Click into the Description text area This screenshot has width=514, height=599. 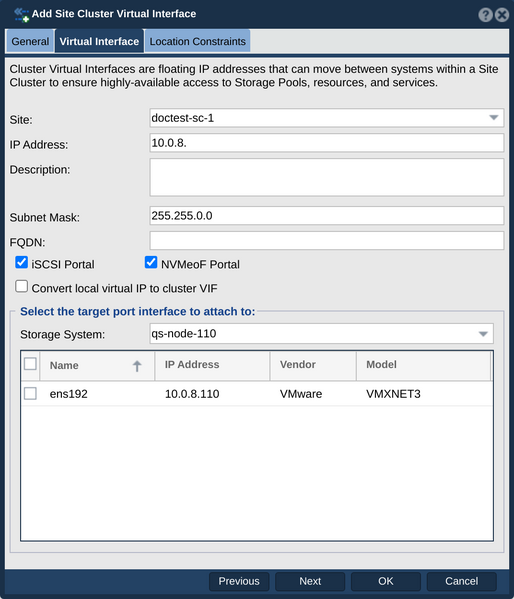[327, 178]
